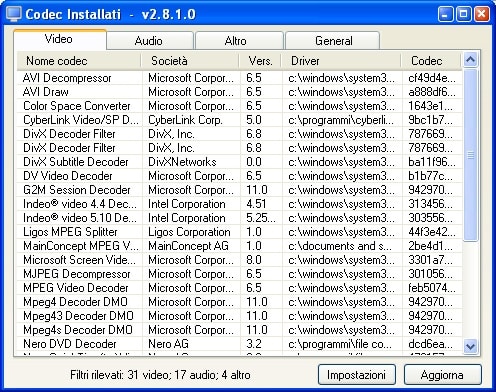Switch to the Video tab
This screenshot has height=392, width=496.
point(60,39)
